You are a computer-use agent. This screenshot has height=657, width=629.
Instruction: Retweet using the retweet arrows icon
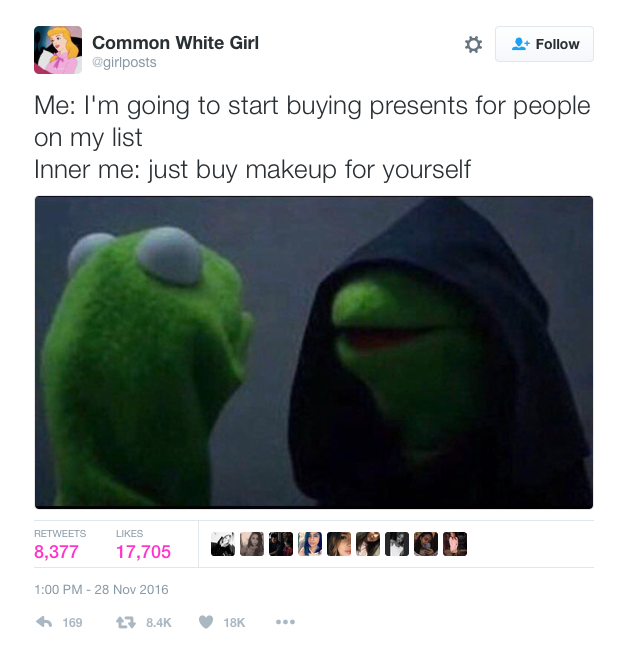pyautogui.click(x=126, y=622)
